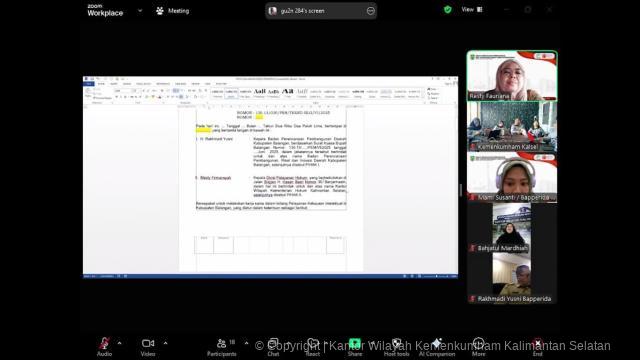Toggle the Video camera button
The image size is (640, 360).
[x=148, y=344]
